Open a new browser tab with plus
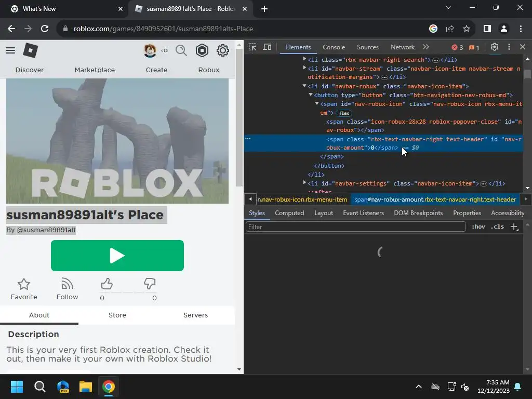This screenshot has height=399, width=532. (x=264, y=9)
